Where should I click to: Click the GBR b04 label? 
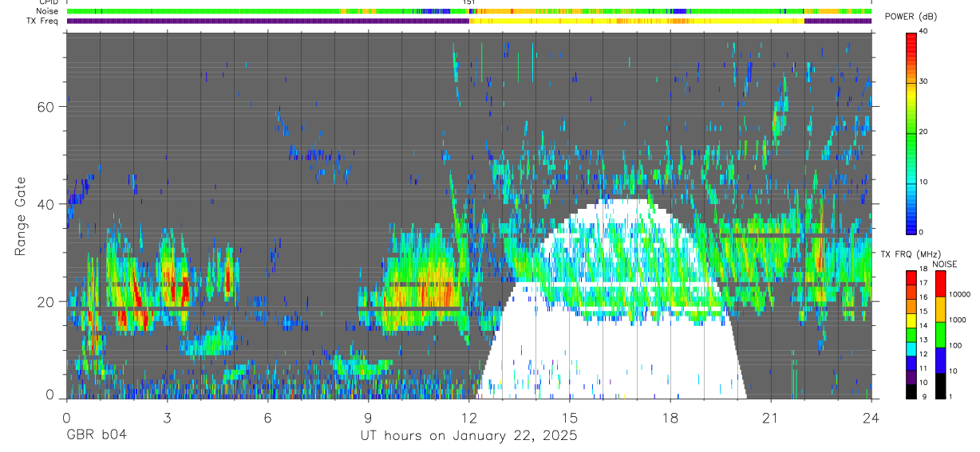click(97, 435)
